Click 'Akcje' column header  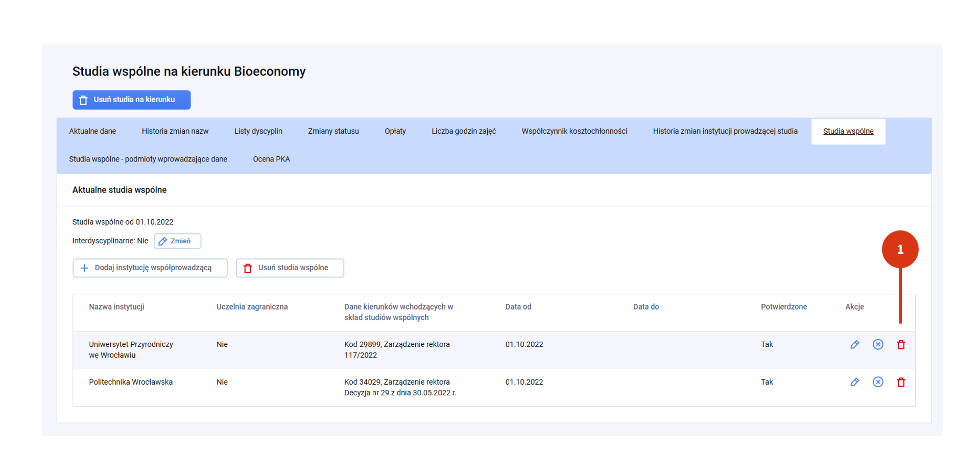pyautogui.click(x=854, y=307)
